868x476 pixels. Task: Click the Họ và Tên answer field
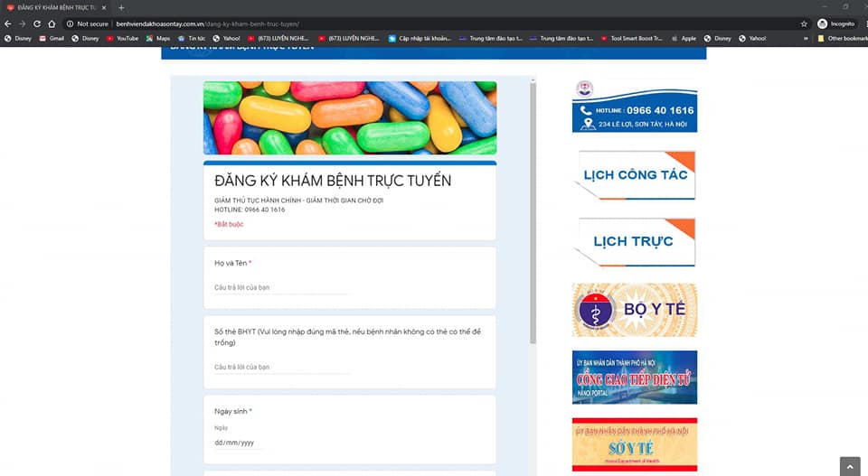281,287
